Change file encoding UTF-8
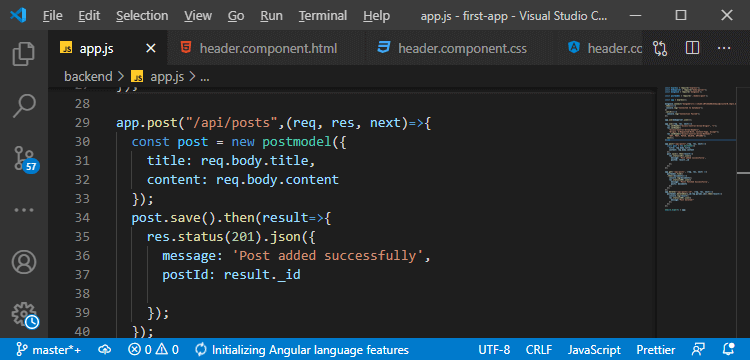This screenshot has width=750, height=360. click(494, 349)
